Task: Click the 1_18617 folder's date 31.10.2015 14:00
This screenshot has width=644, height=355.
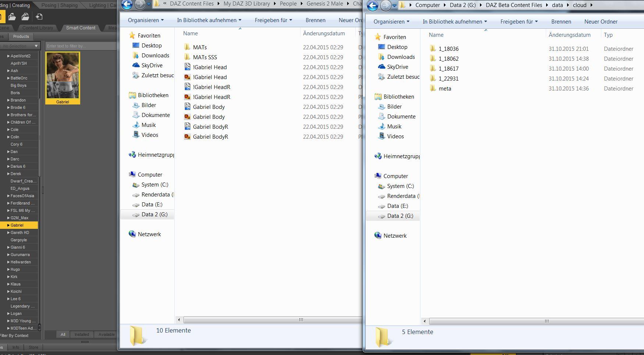Action: [x=569, y=68]
